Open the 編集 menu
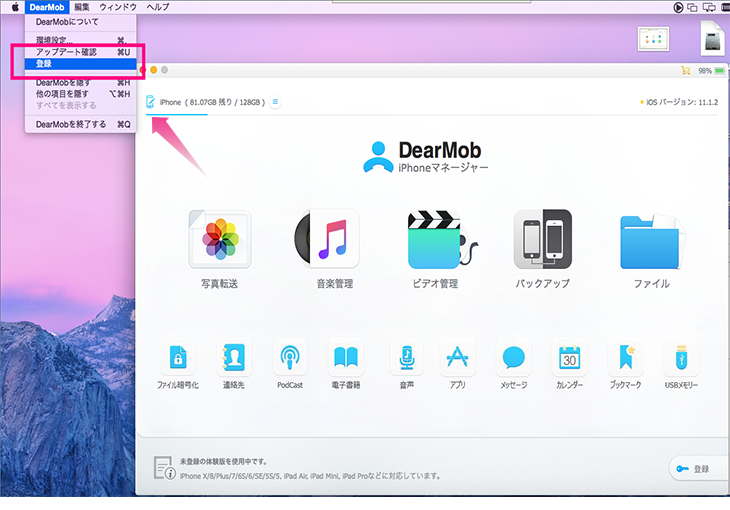Screen dimensions: 730x510 point(82,7)
